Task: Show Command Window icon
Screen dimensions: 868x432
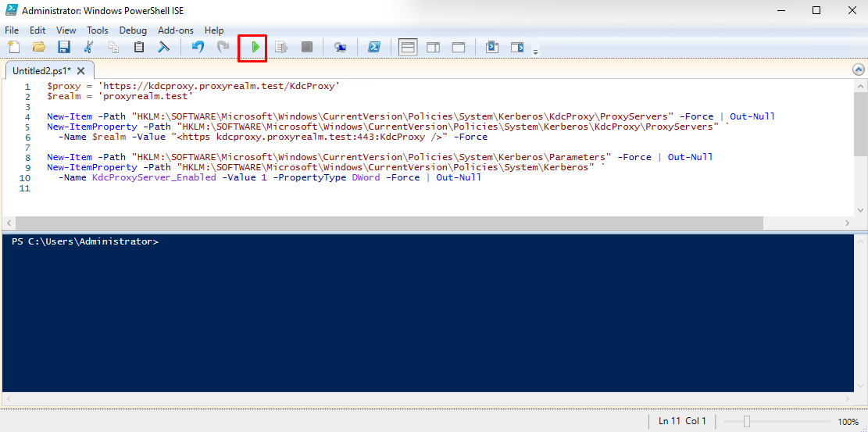Action: [491, 48]
